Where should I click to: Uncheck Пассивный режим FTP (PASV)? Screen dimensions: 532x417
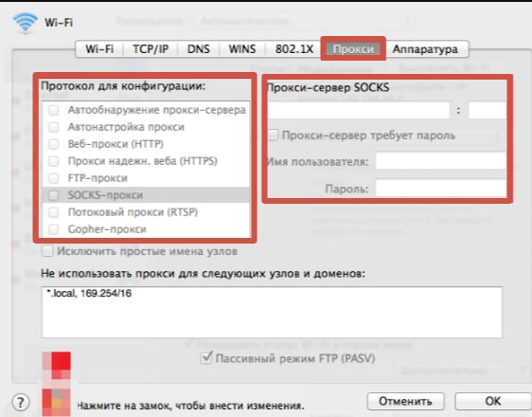coord(206,358)
